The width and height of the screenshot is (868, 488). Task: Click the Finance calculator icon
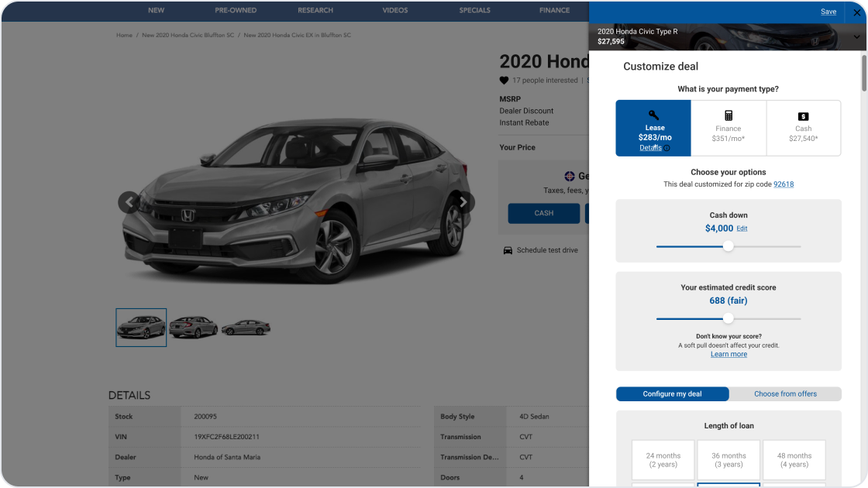tap(728, 115)
